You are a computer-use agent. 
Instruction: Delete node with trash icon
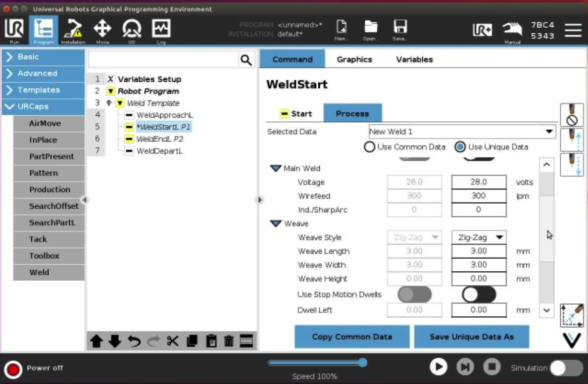229,341
